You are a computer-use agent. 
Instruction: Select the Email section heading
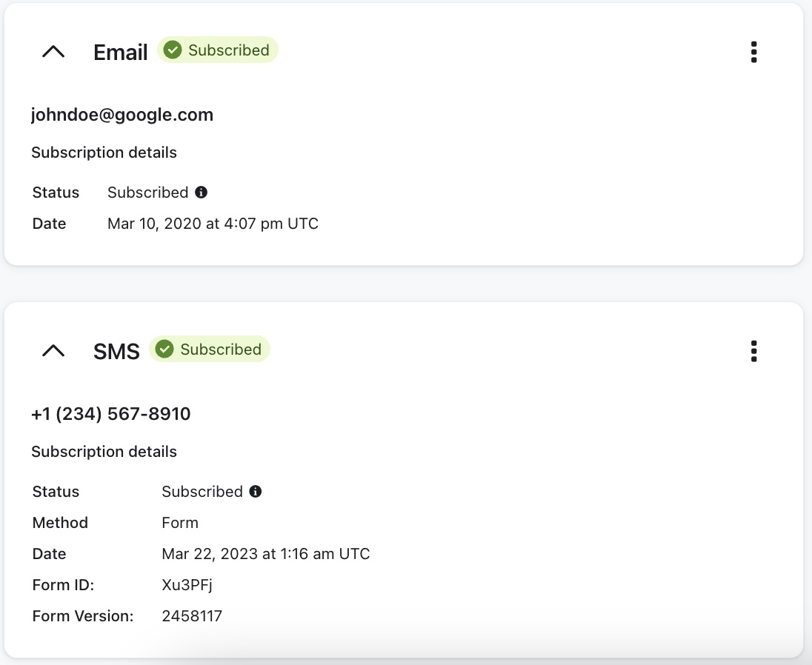(x=120, y=52)
